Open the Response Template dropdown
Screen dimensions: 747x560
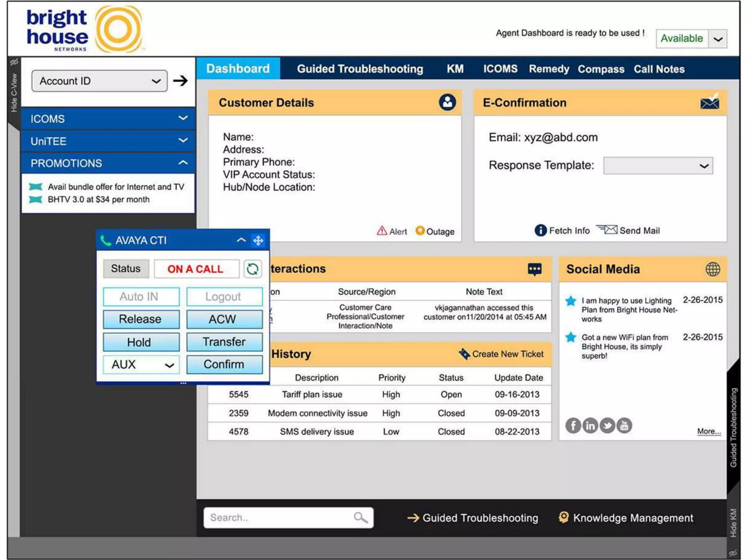point(658,166)
